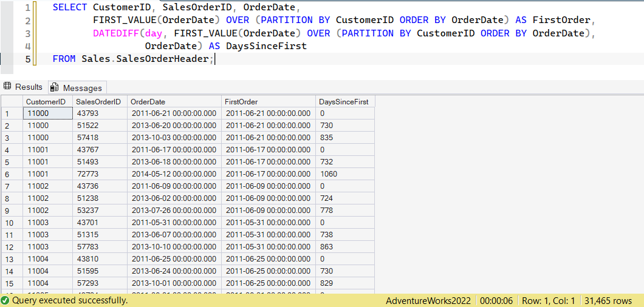This screenshot has height=307, width=644.
Task: Switch to the Results tab
Action: [x=24, y=87]
